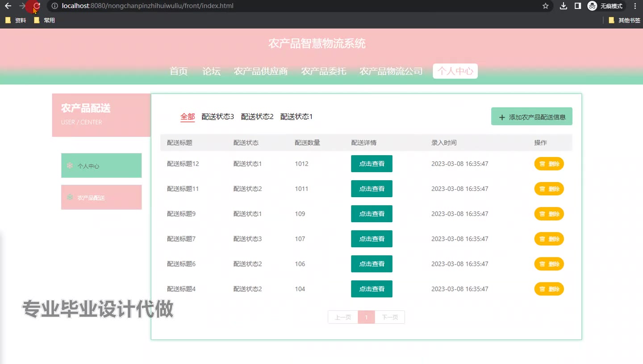
Task: Click the snowflake icon beside 农产品配送 sidebar item
Action: pos(70,197)
